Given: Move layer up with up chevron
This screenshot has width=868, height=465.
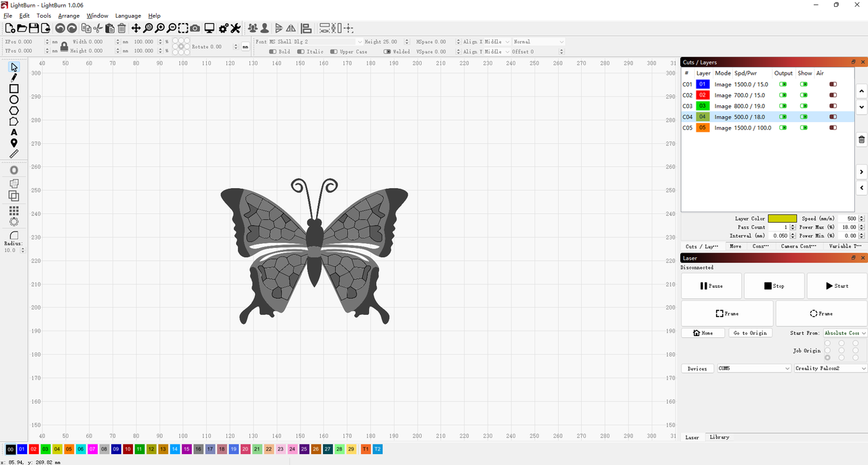Looking at the screenshot, I should click(x=862, y=91).
